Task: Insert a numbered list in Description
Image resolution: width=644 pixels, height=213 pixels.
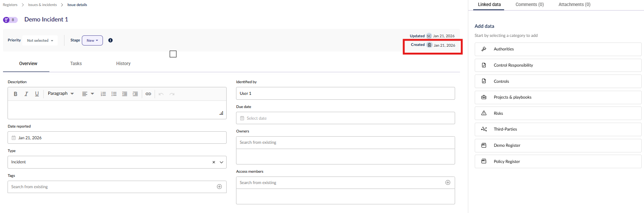Action: click(103, 94)
